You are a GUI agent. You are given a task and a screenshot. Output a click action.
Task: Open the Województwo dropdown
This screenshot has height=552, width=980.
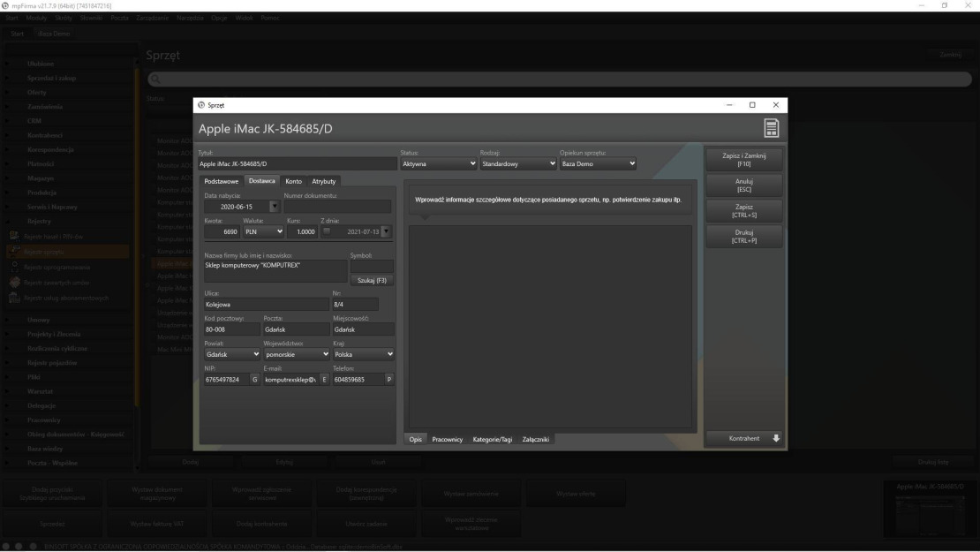[297, 354]
